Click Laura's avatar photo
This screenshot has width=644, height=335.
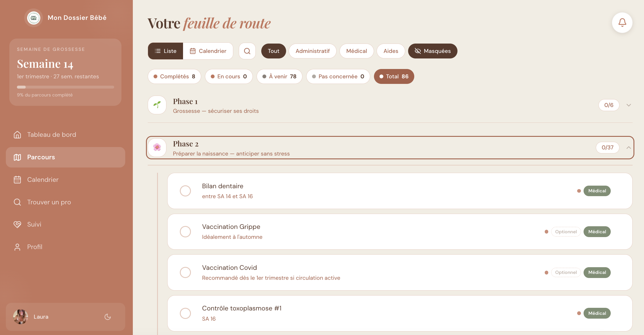[20, 317]
